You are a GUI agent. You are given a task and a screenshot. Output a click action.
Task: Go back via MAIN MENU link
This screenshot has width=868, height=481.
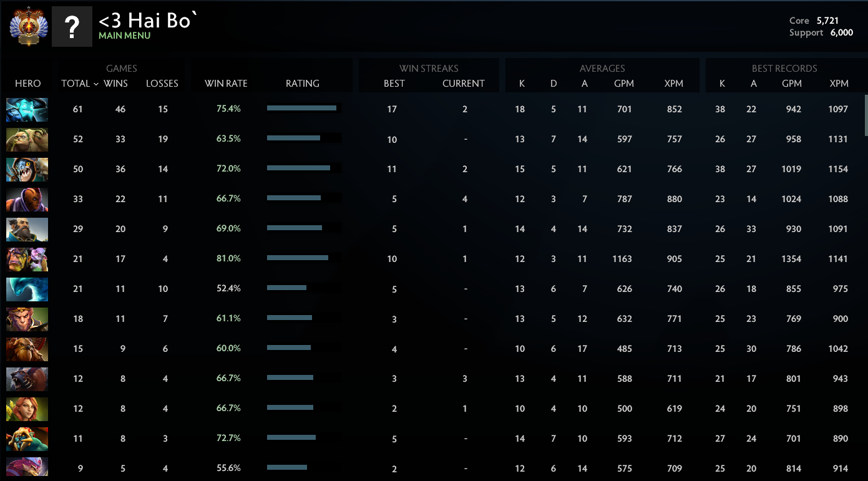click(124, 36)
